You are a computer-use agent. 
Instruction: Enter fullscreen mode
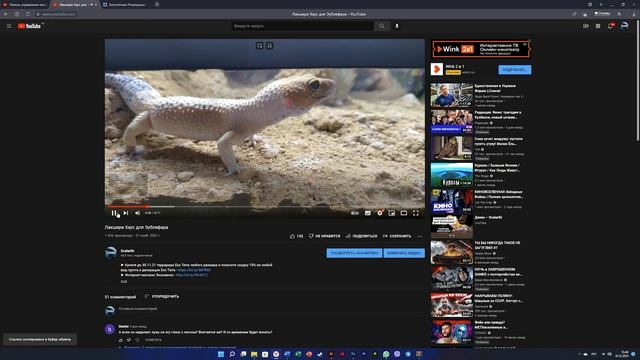click(x=416, y=213)
